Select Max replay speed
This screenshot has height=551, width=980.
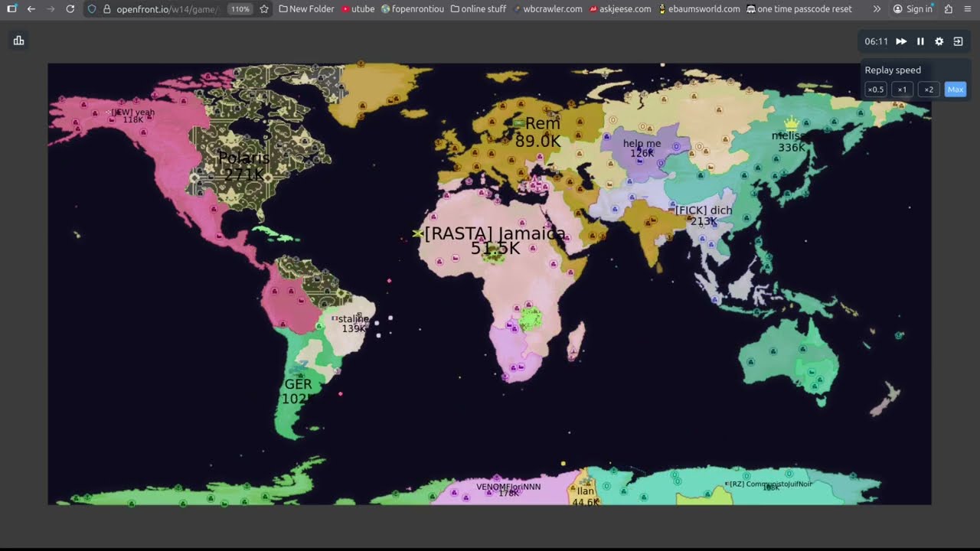tap(955, 90)
